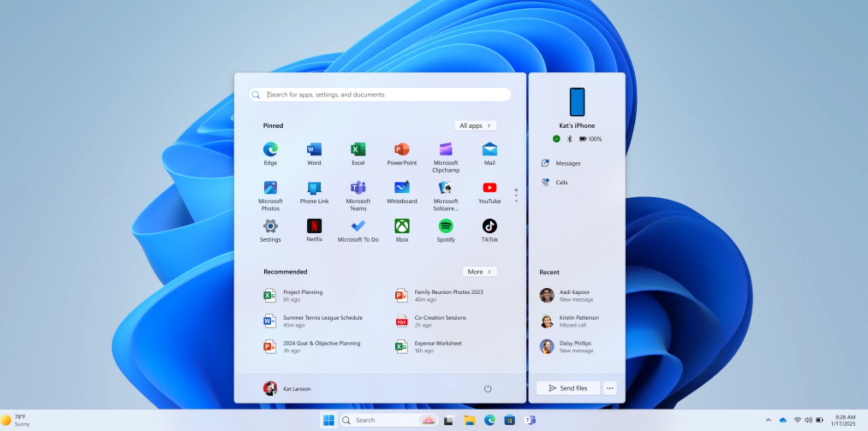Open Family Reunion Photos 2023 file
The image size is (868, 431).
[x=439, y=296]
